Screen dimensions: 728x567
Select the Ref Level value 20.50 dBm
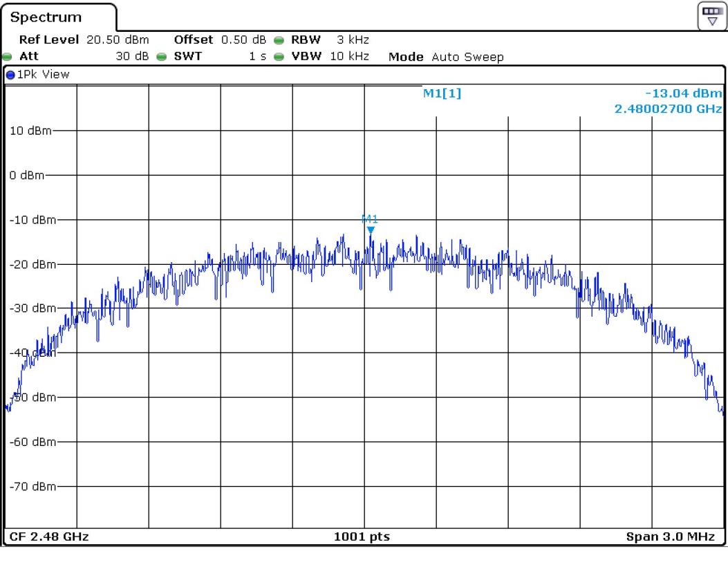coord(118,40)
